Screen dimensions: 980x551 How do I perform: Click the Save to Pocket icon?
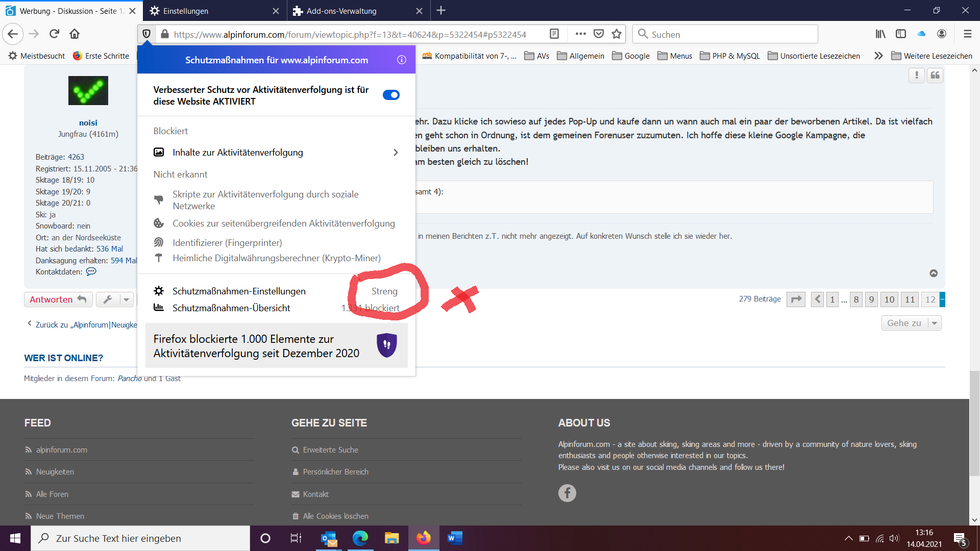tap(599, 34)
